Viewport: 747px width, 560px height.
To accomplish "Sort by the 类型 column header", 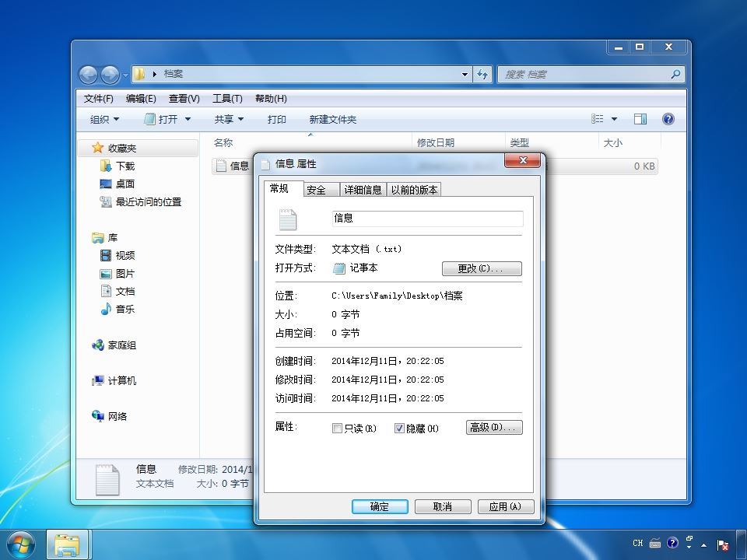I will pyautogui.click(x=552, y=142).
